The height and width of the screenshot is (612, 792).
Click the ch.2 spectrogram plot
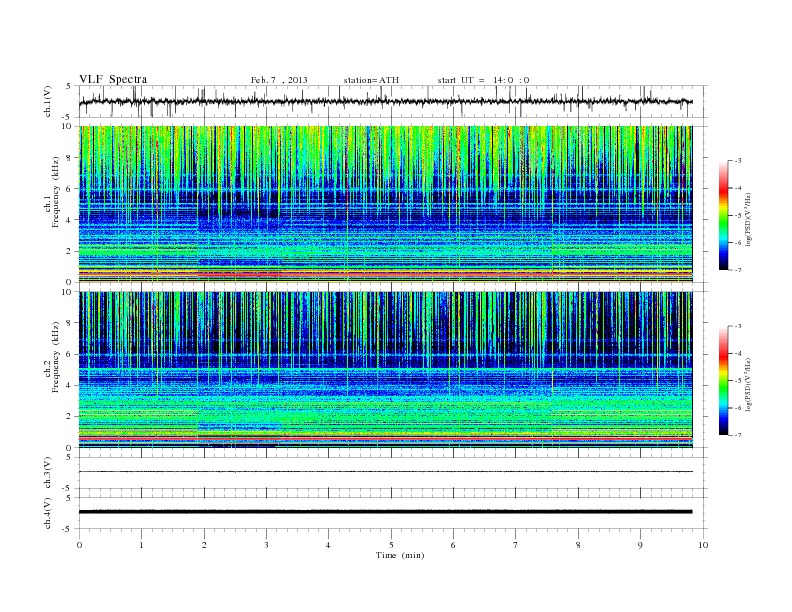[x=385, y=370]
